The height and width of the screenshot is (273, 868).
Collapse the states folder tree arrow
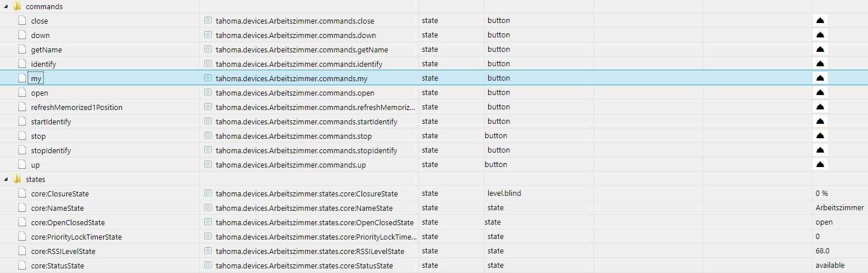pyautogui.click(x=6, y=179)
